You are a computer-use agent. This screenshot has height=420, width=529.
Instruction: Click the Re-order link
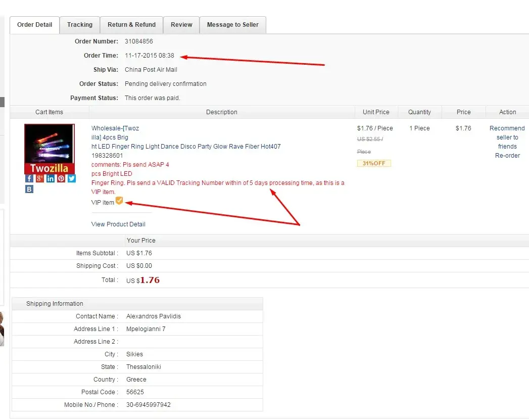click(507, 156)
